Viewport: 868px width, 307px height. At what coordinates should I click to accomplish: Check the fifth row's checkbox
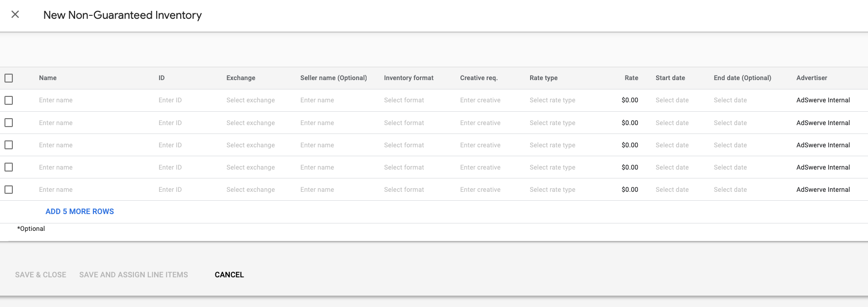coord(9,189)
